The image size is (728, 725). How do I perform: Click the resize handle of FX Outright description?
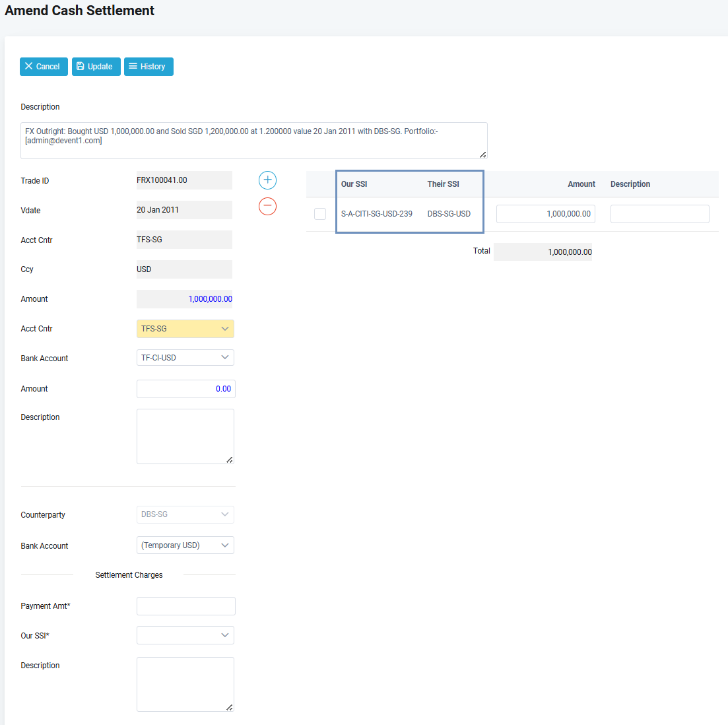(483, 155)
